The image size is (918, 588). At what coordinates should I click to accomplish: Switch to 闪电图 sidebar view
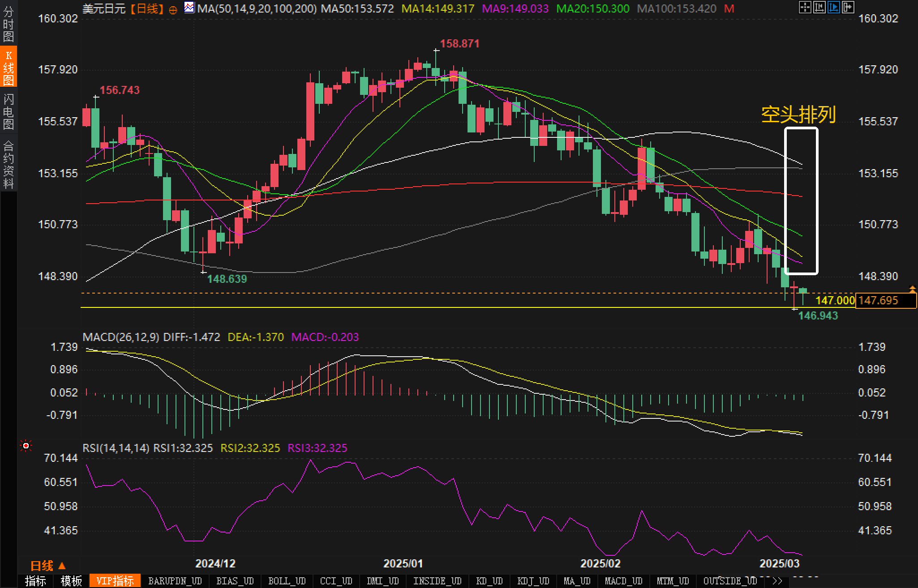coord(9,111)
